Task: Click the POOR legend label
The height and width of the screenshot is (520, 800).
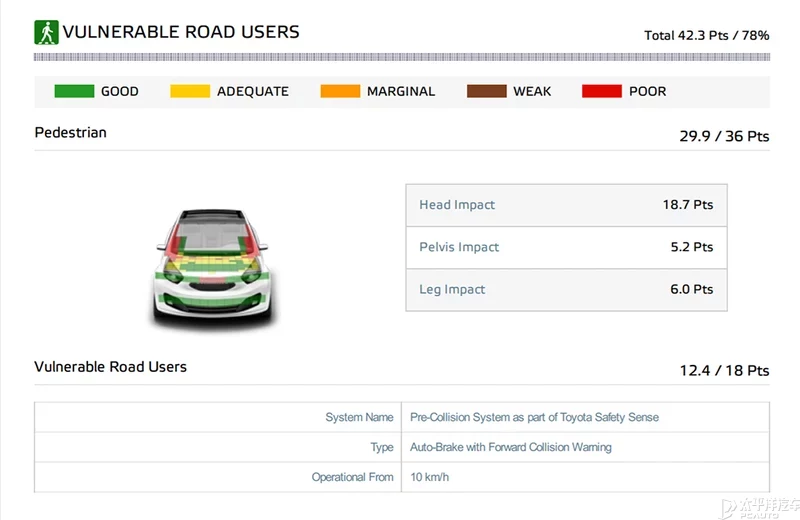Action: pos(647,91)
